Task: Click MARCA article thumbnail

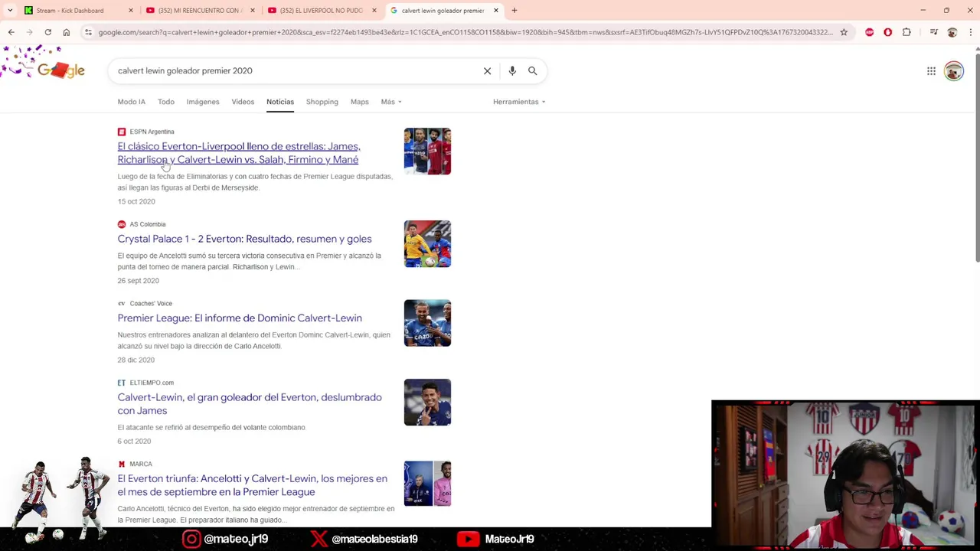Action: (427, 484)
